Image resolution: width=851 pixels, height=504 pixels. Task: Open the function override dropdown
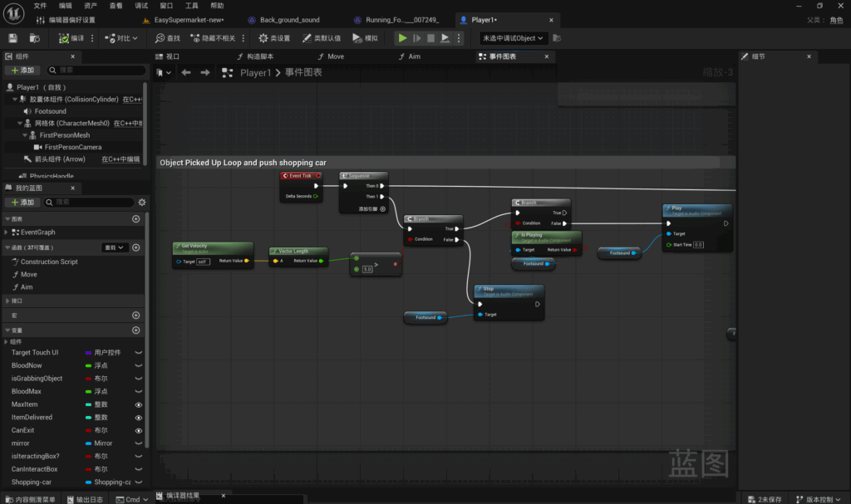point(115,247)
